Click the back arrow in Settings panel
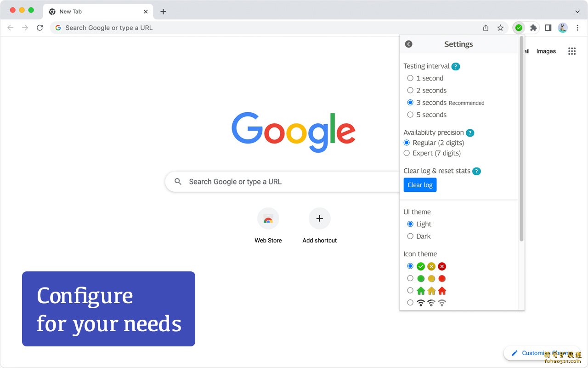This screenshot has width=588, height=368. click(x=408, y=44)
